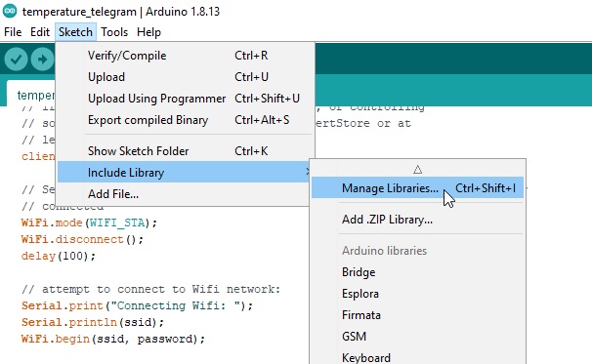Click the Upload arrow toolbar icon
Image resolution: width=592 pixels, height=364 pixels.
[42, 60]
